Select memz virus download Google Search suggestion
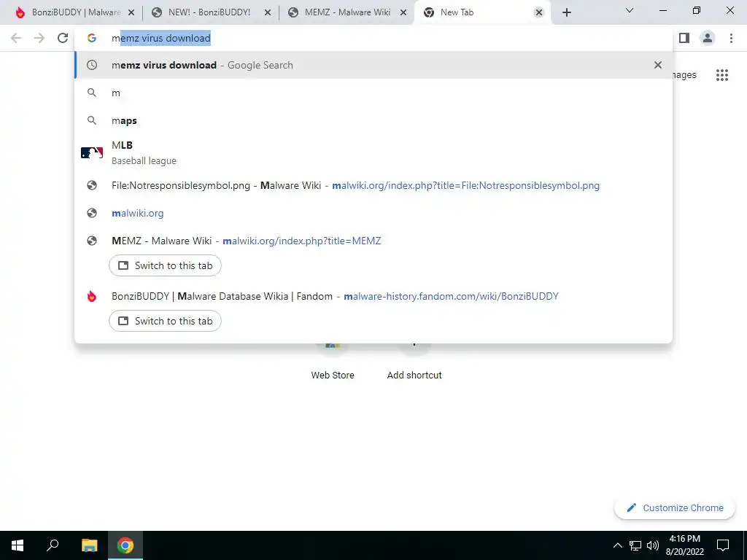This screenshot has width=747, height=560. (x=373, y=65)
